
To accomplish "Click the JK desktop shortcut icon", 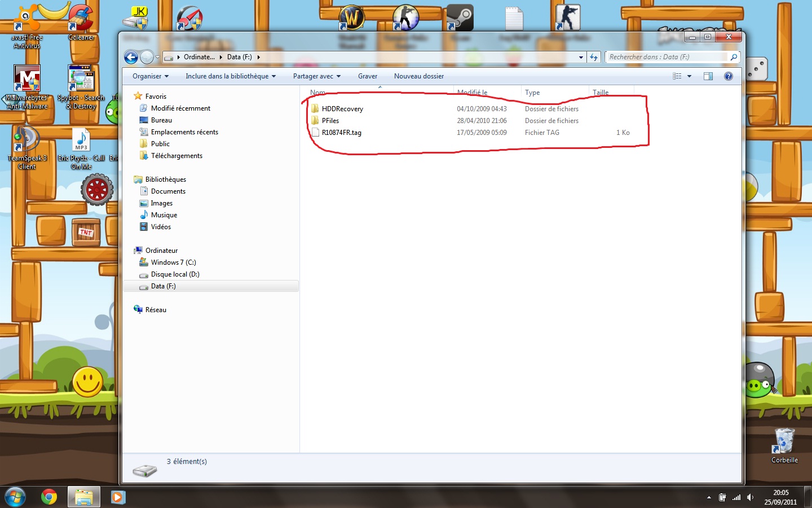I will (x=136, y=17).
